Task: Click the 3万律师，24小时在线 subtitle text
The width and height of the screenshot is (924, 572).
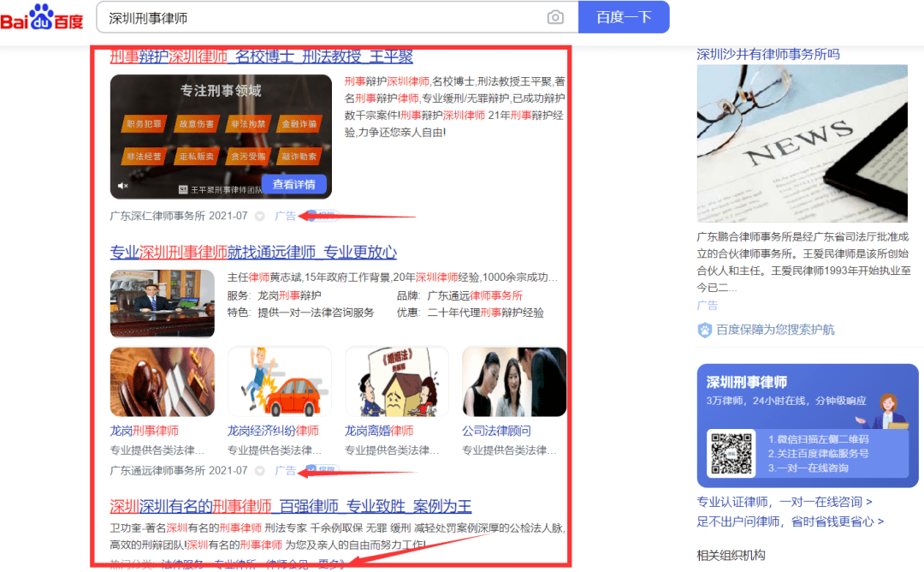Action: pyautogui.click(x=786, y=401)
